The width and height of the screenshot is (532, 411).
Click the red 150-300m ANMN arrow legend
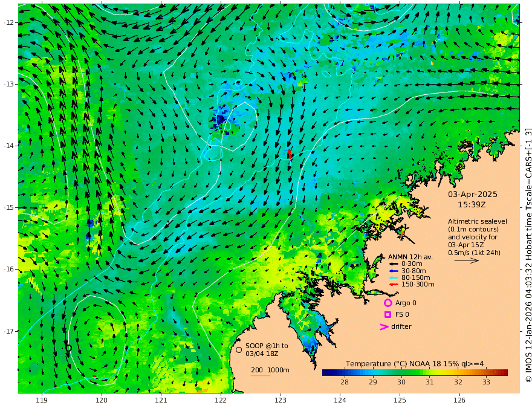(x=393, y=285)
